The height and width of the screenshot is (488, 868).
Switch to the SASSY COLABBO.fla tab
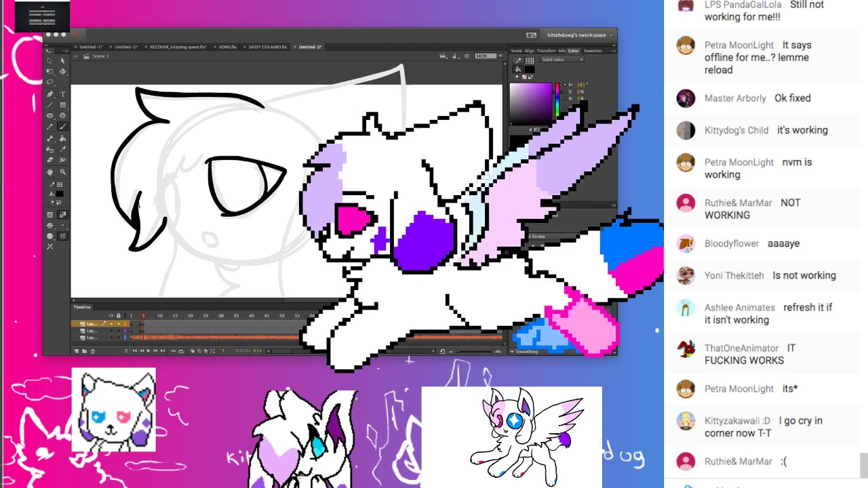268,47
